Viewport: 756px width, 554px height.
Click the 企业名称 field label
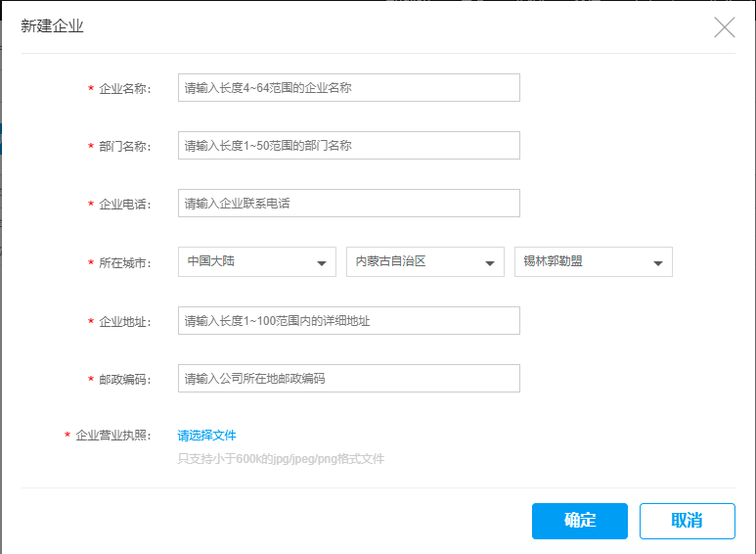coord(124,89)
